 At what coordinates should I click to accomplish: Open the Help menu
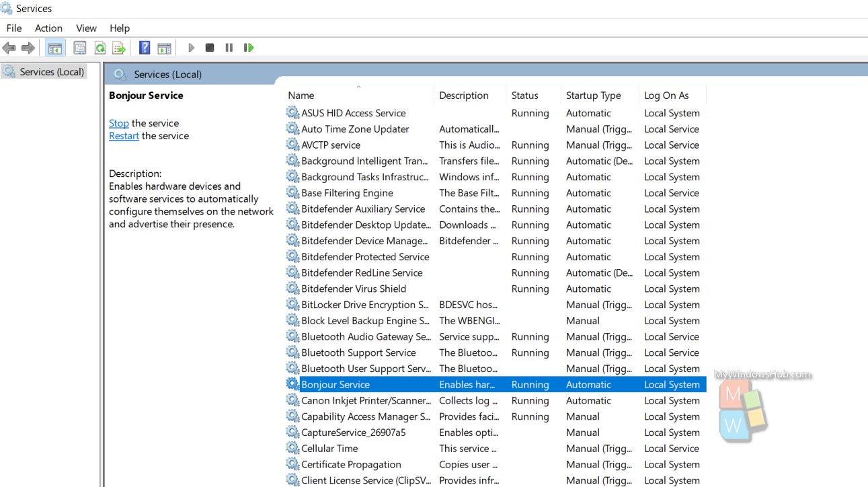tap(120, 28)
